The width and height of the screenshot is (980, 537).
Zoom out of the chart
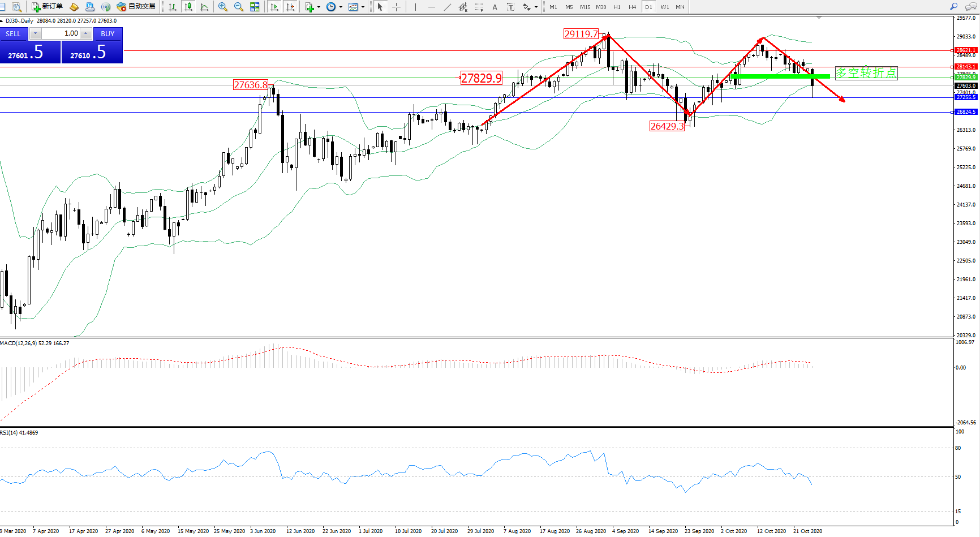239,7
